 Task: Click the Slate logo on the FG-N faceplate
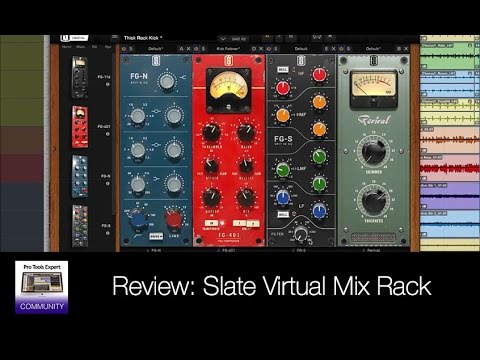156,61
